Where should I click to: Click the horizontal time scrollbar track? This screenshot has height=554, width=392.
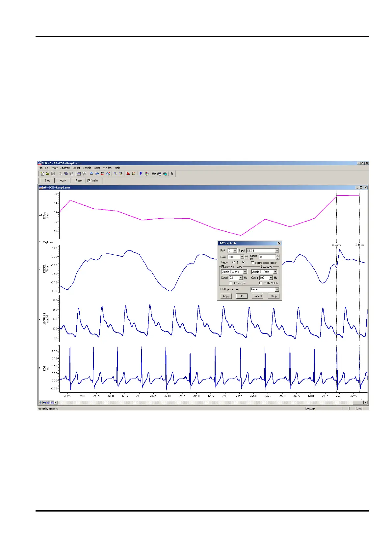pos(211,402)
